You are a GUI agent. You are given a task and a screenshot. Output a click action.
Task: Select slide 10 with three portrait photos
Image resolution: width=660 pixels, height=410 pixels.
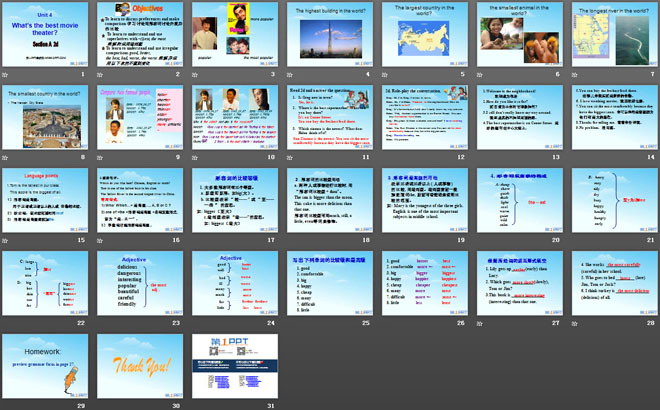(235, 117)
